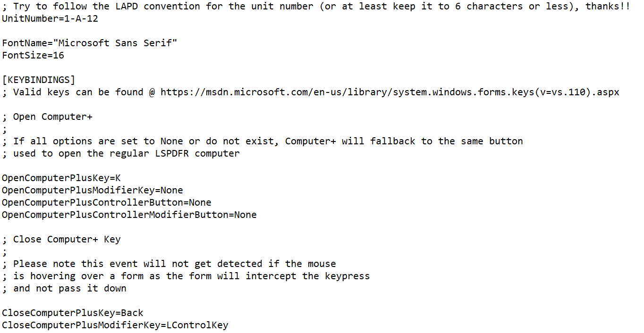Place cursor in FontName "Microsoft Sans Serif" value
The width and height of the screenshot is (644, 333).
pyautogui.click(x=115, y=43)
